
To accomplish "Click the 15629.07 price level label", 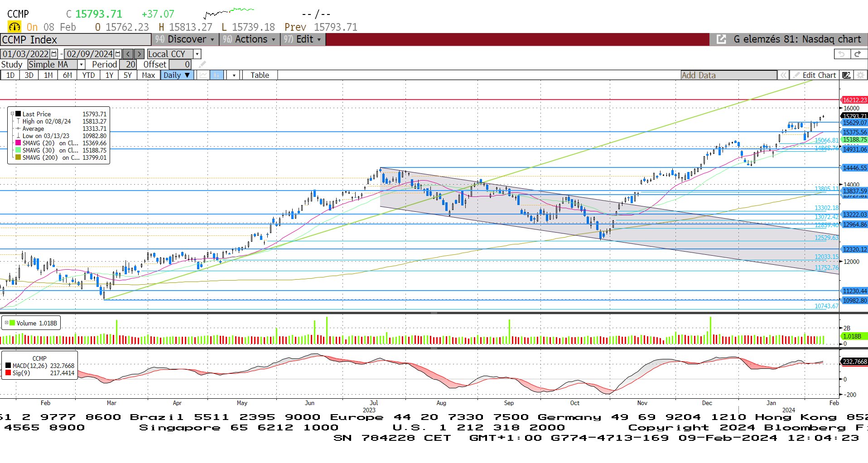I will (x=854, y=123).
